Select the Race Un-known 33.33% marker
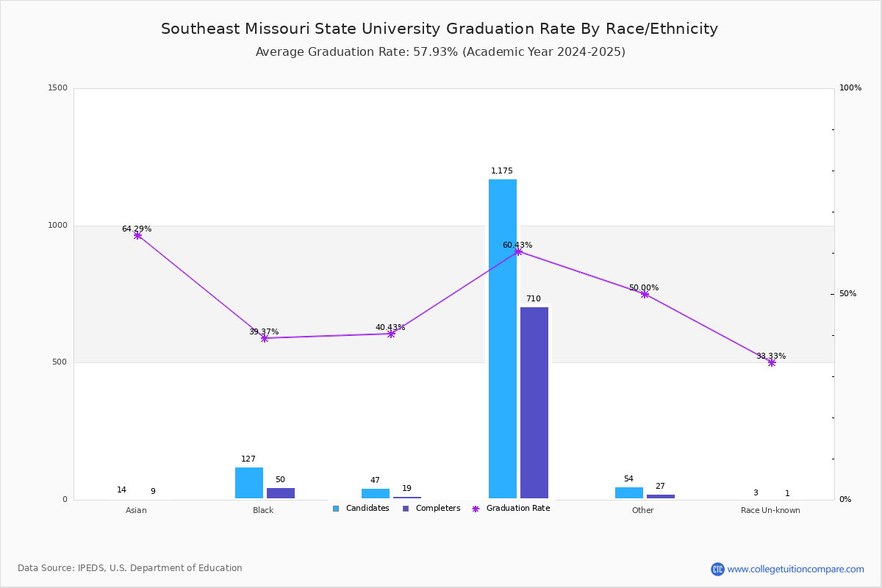882x588 pixels. (x=772, y=362)
